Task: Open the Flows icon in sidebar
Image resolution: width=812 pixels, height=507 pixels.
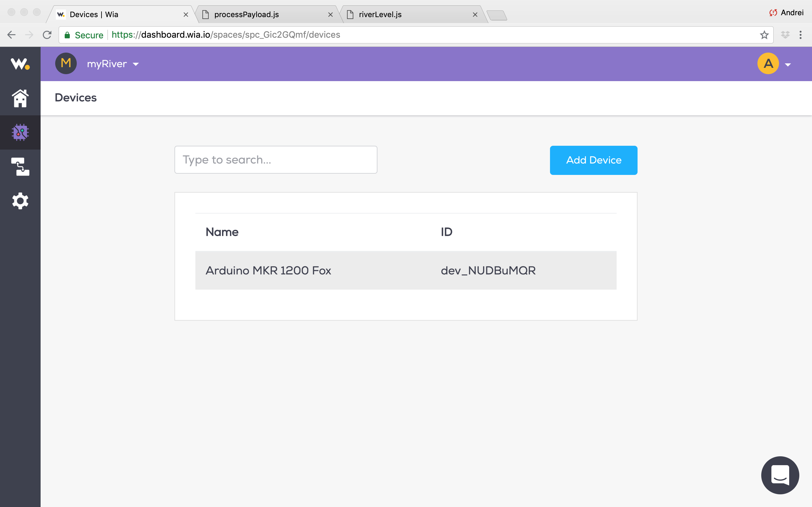Action: (20, 167)
